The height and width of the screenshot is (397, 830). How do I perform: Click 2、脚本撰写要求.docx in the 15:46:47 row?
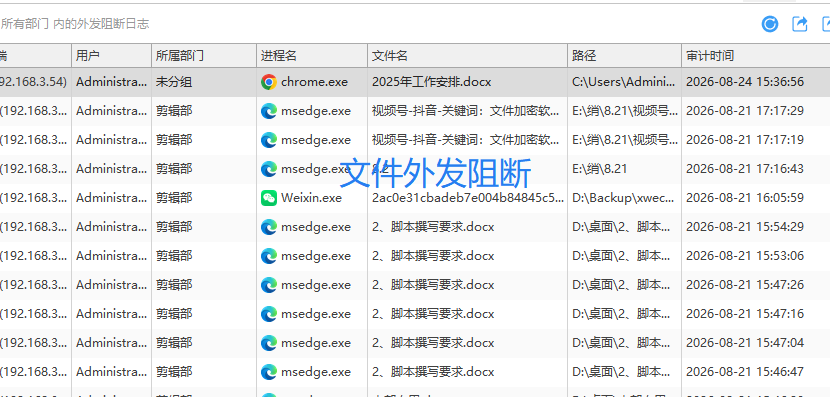[x=433, y=372]
